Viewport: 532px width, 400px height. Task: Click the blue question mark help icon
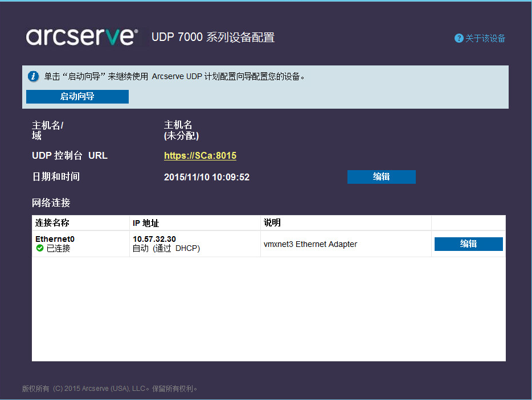tap(459, 38)
